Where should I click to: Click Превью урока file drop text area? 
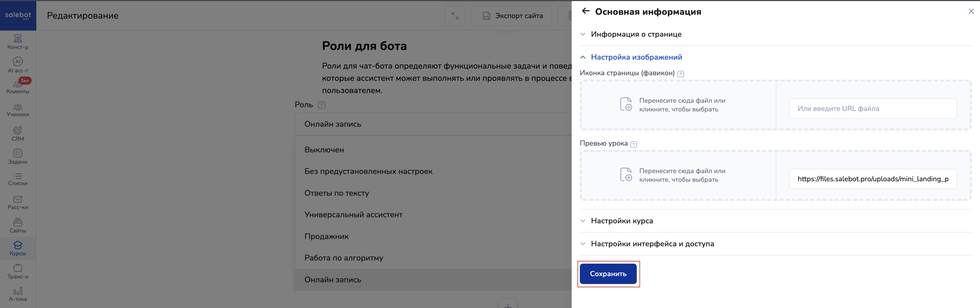[x=682, y=175]
